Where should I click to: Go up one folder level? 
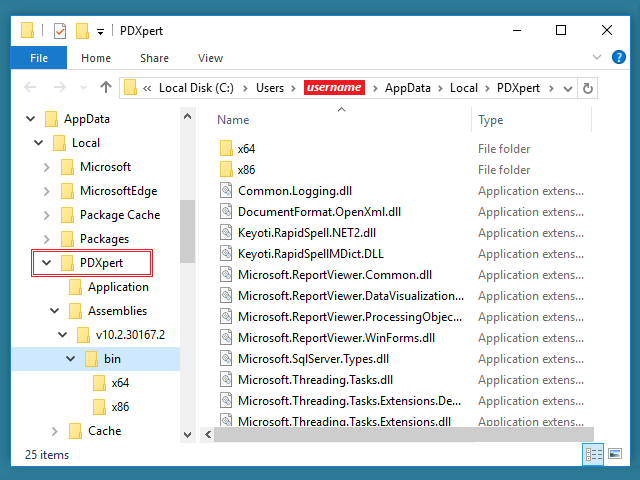(106, 87)
